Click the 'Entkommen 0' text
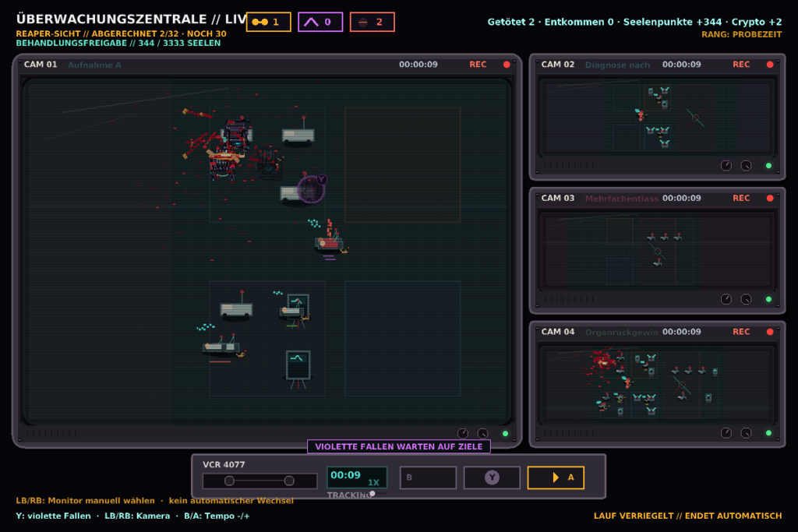Image resolution: width=798 pixels, height=532 pixels. tap(579, 22)
